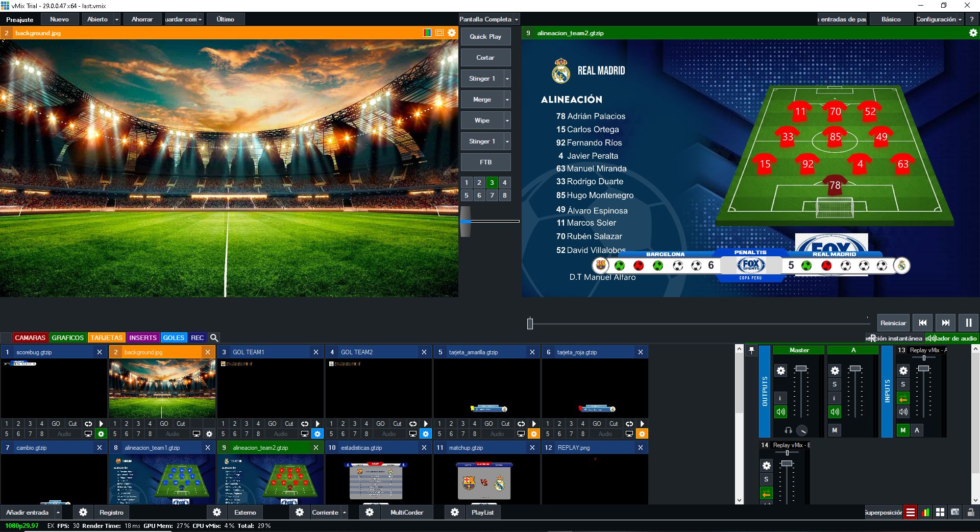980x532 pixels.
Task: Open settings gear next to MultiCorder button
Action: pos(370,512)
